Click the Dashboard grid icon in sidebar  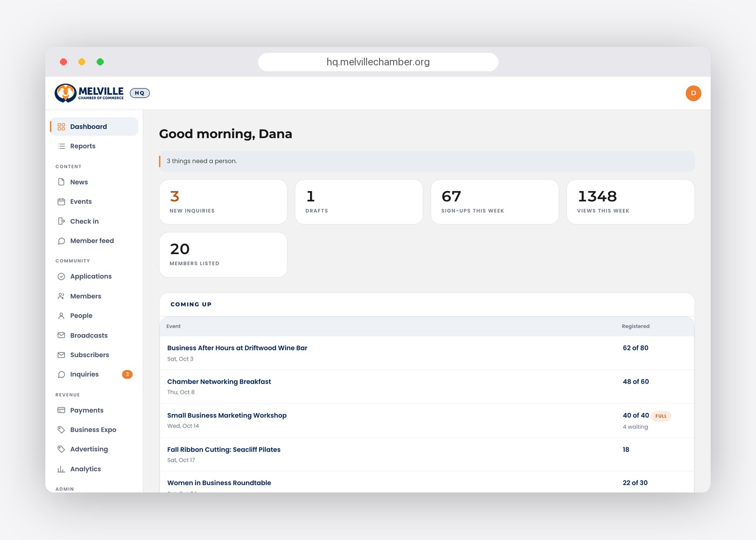pyautogui.click(x=61, y=127)
